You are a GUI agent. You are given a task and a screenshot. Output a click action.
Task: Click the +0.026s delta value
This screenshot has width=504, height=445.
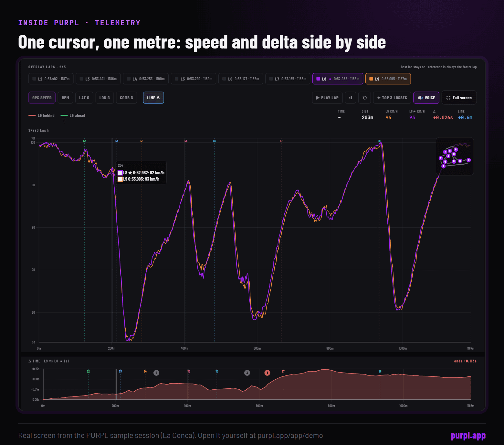pyautogui.click(x=443, y=117)
